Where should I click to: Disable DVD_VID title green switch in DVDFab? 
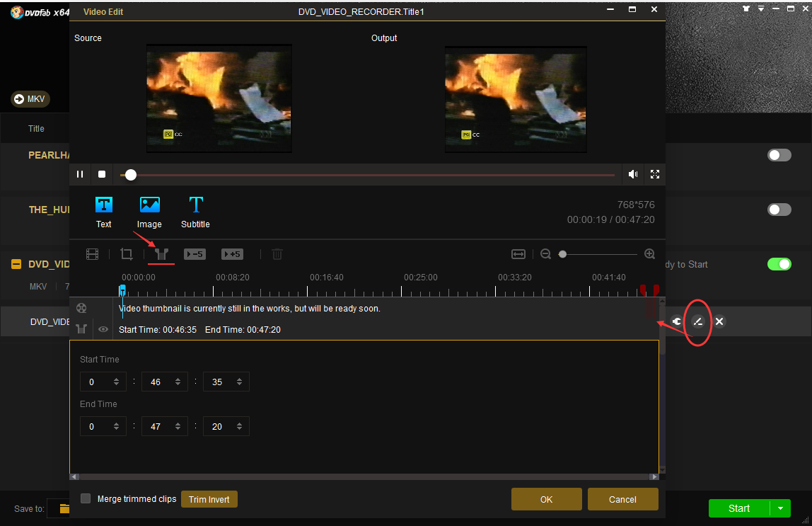point(779,264)
